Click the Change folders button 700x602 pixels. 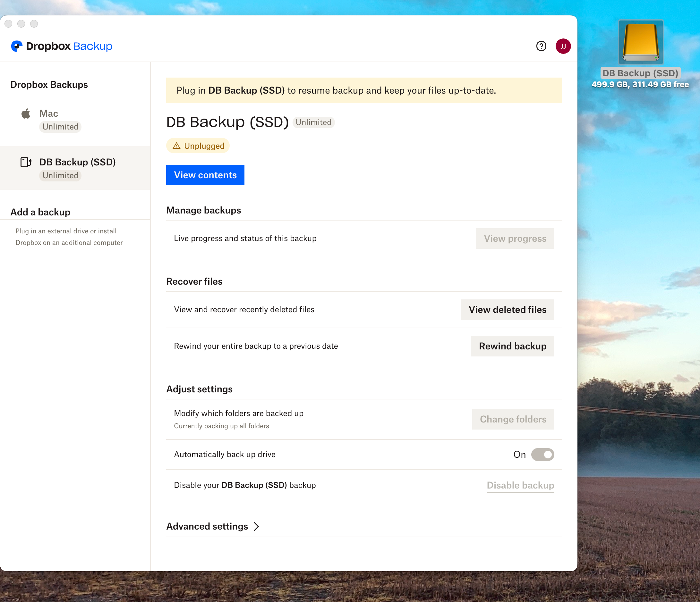point(513,419)
